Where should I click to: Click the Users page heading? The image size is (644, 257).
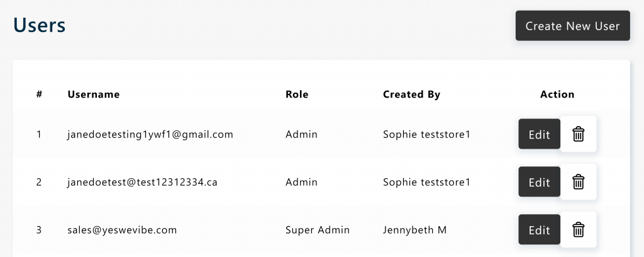pos(40,25)
